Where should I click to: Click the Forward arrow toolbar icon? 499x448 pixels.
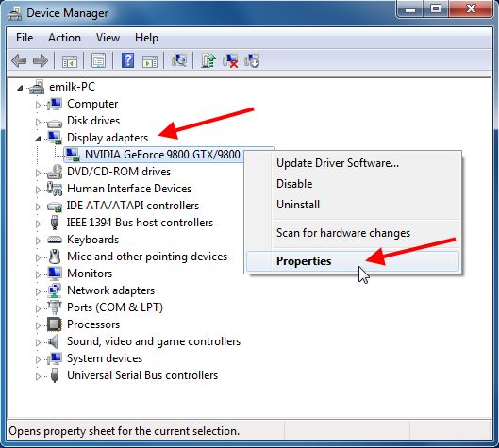point(41,60)
